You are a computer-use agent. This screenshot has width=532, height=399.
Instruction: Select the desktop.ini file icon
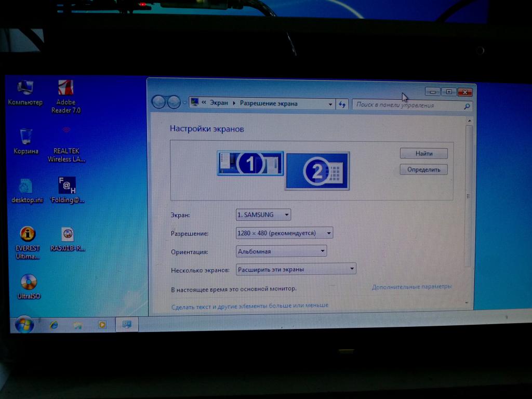click(26, 191)
